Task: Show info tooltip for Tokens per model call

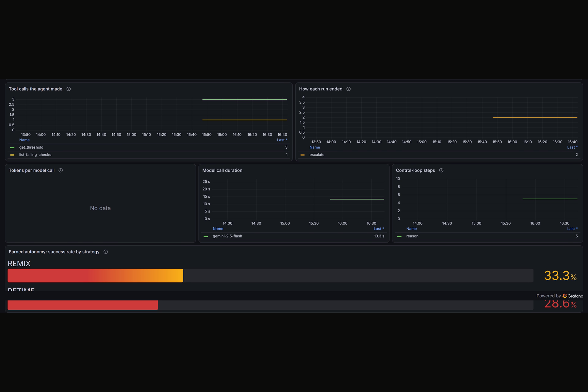Action: [x=60, y=170]
